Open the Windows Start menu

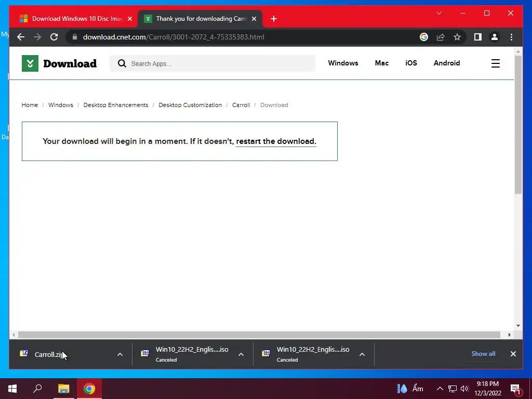(12, 389)
